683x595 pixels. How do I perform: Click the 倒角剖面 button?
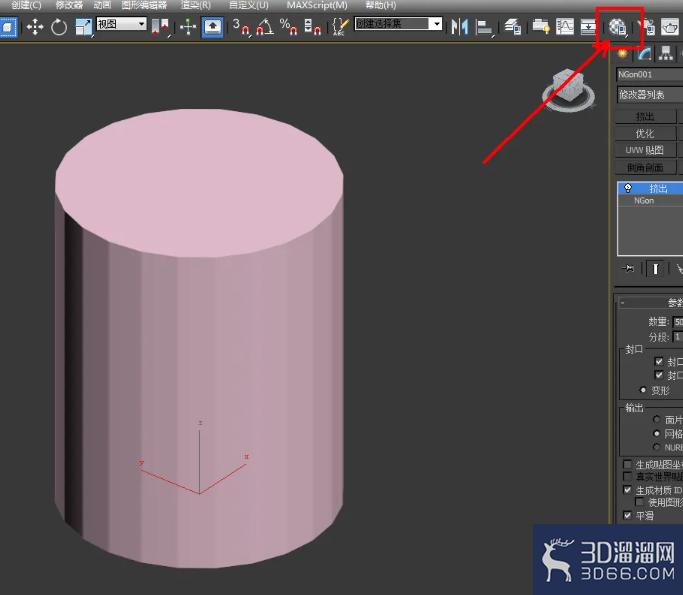[645, 167]
